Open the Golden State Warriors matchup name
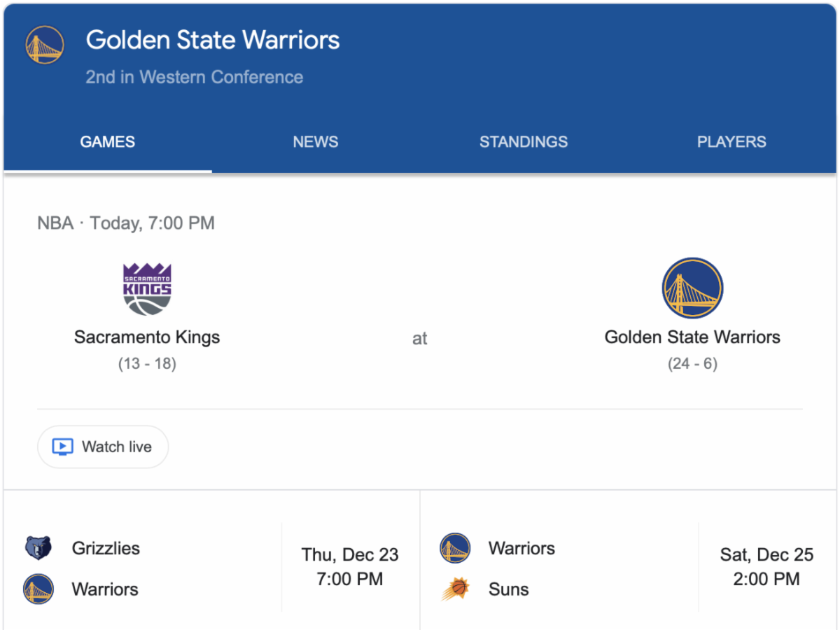 [x=692, y=337]
